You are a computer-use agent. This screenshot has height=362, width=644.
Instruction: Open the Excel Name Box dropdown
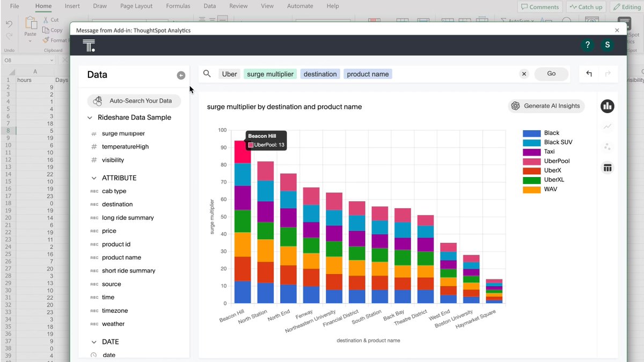[x=52, y=61]
